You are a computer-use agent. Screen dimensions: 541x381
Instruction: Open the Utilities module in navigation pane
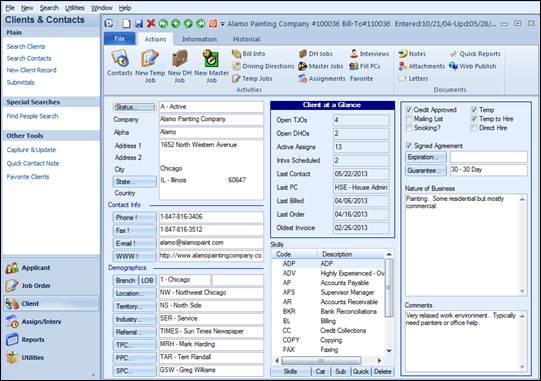coord(51,358)
